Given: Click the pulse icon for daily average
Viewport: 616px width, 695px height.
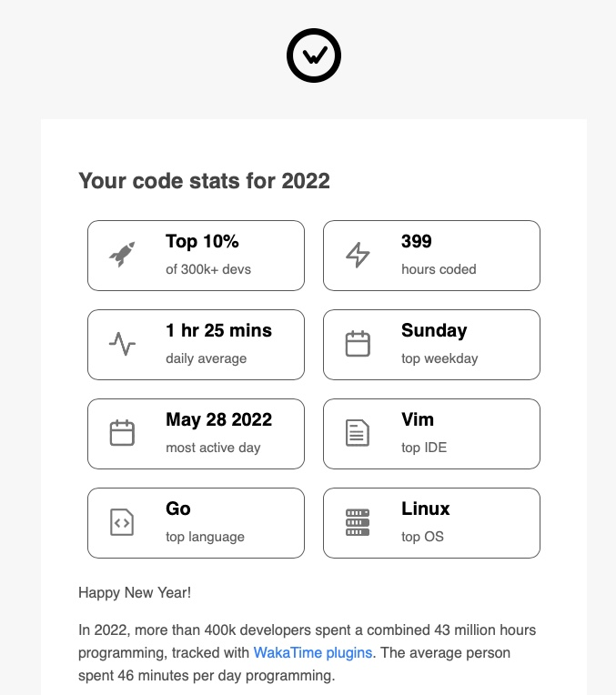Looking at the screenshot, I should point(122,345).
